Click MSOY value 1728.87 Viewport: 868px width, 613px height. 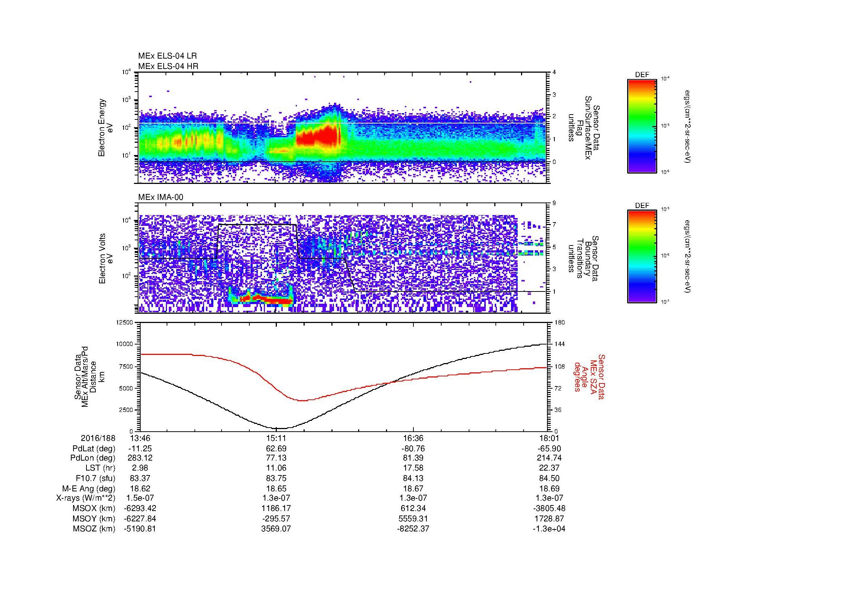click(549, 518)
